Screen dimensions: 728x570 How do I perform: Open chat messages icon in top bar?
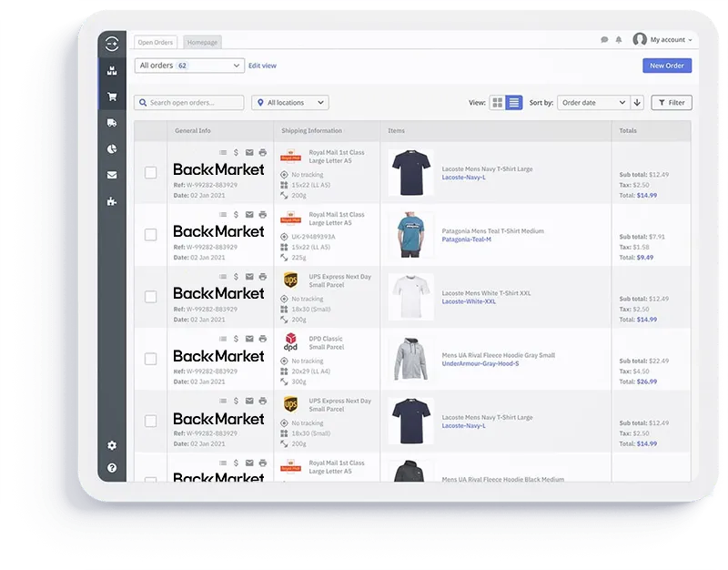(604, 40)
